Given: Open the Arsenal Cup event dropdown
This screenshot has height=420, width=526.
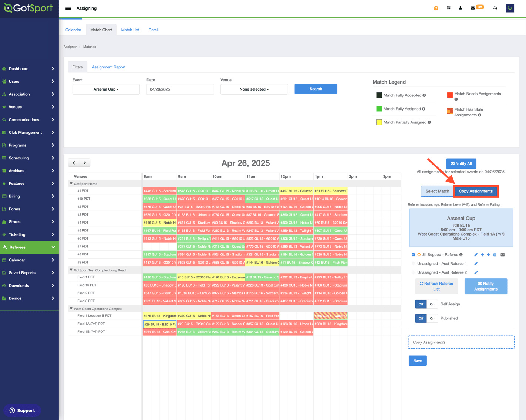Looking at the screenshot, I should pos(106,89).
